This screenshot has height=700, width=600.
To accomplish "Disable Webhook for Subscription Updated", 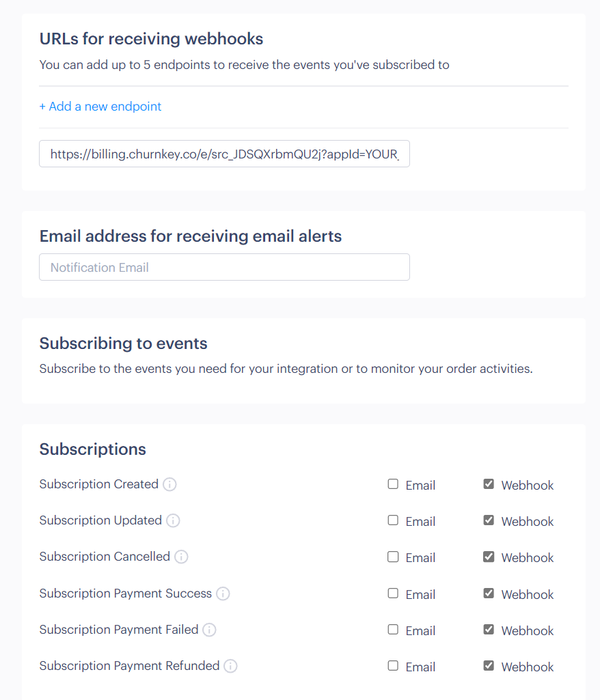I will pos(489,520).
